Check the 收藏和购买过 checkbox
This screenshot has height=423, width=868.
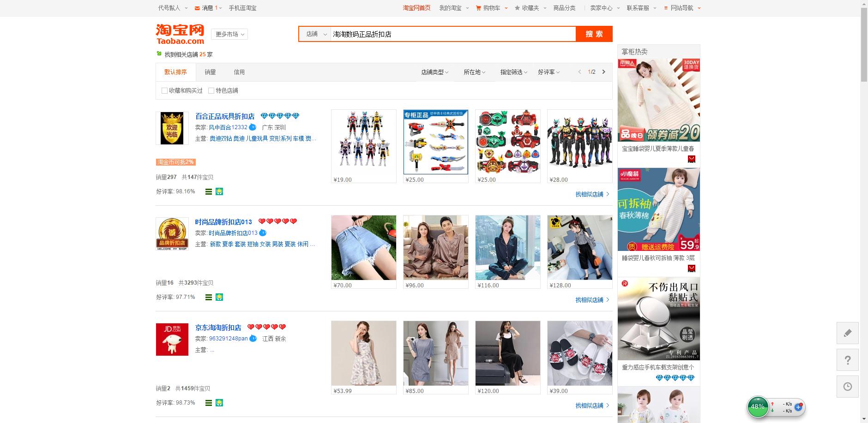[164, 91]
